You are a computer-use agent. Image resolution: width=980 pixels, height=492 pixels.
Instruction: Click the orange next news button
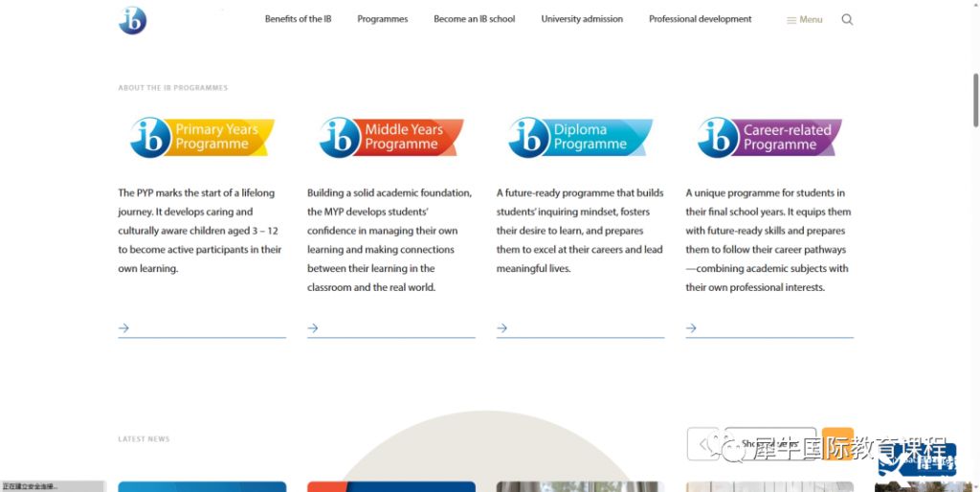[837, 444]
